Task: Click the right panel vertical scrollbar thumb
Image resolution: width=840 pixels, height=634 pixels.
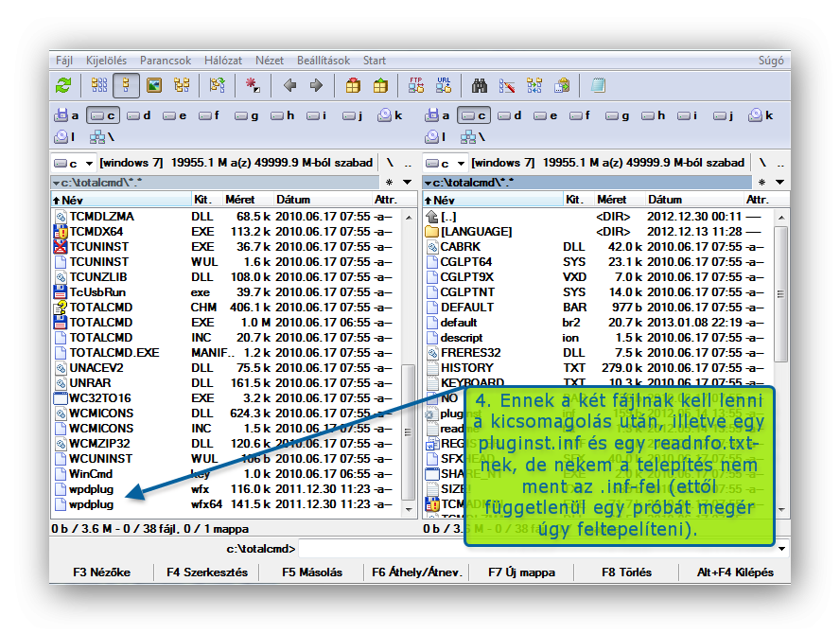Action: (780, 293)
